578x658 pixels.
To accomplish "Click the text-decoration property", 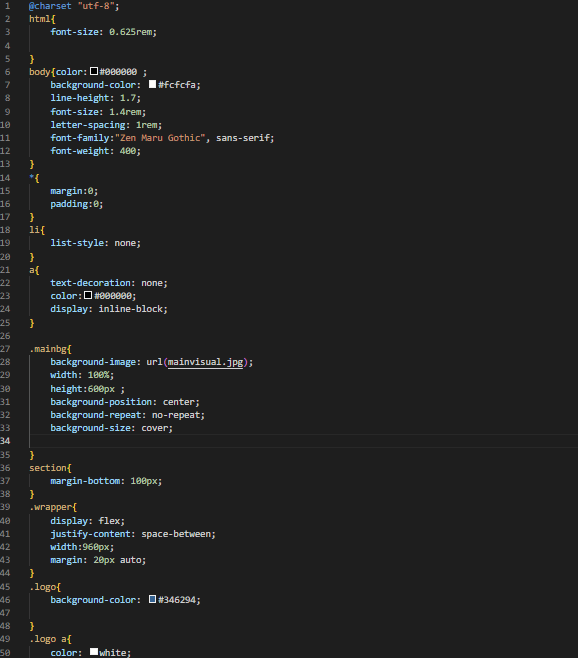I will tap(90, 283).
